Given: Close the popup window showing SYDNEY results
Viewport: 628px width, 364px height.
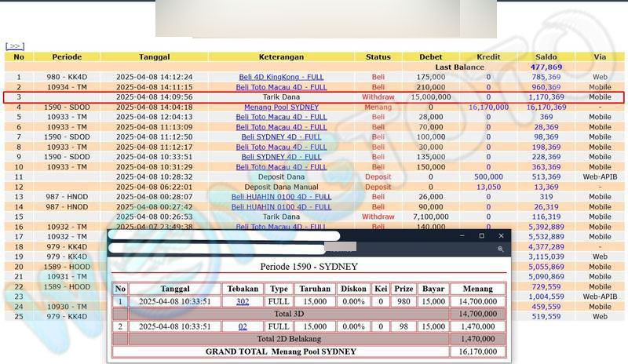Looking at the screenshot, I should (501, 235).
